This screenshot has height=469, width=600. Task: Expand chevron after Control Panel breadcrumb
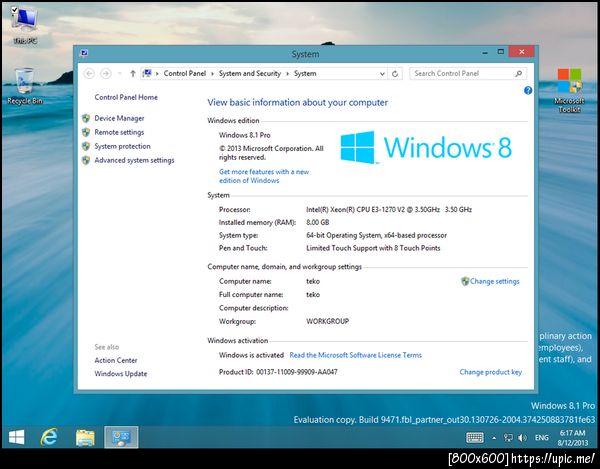pyautogui.click(x=212, y=73)
